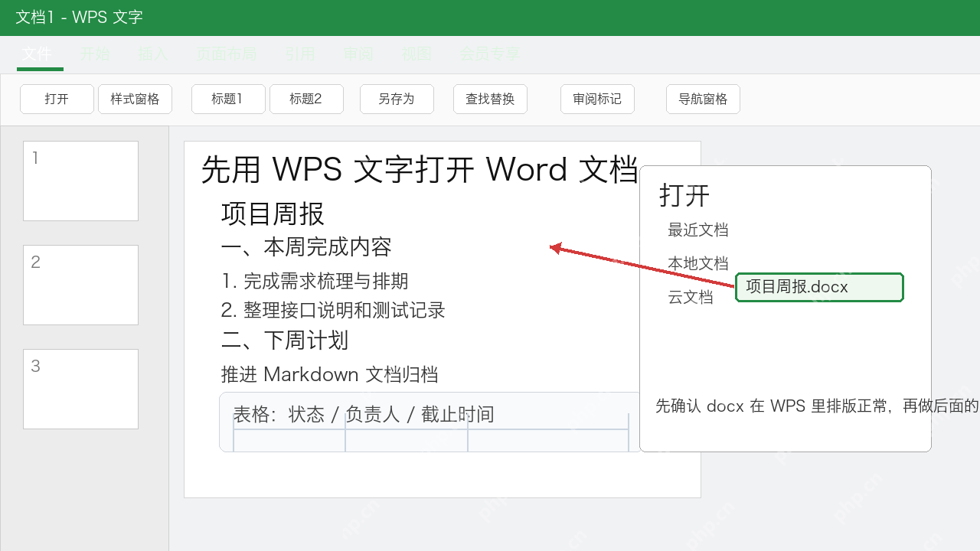Choose 最近文档 in the open panel
Screen dimensions: 980x551
(x=698, y=230)
